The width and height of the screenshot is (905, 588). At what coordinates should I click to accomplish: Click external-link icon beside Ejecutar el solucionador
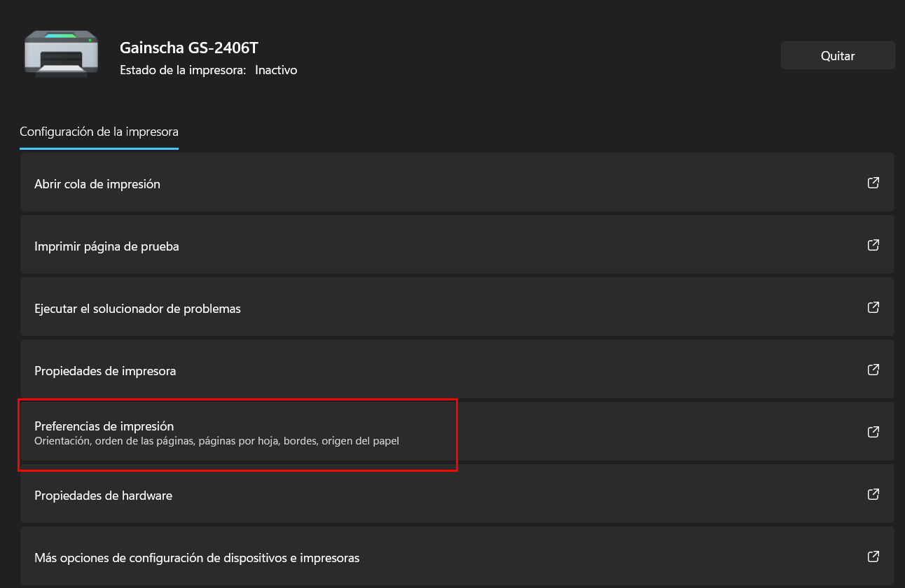873,308
